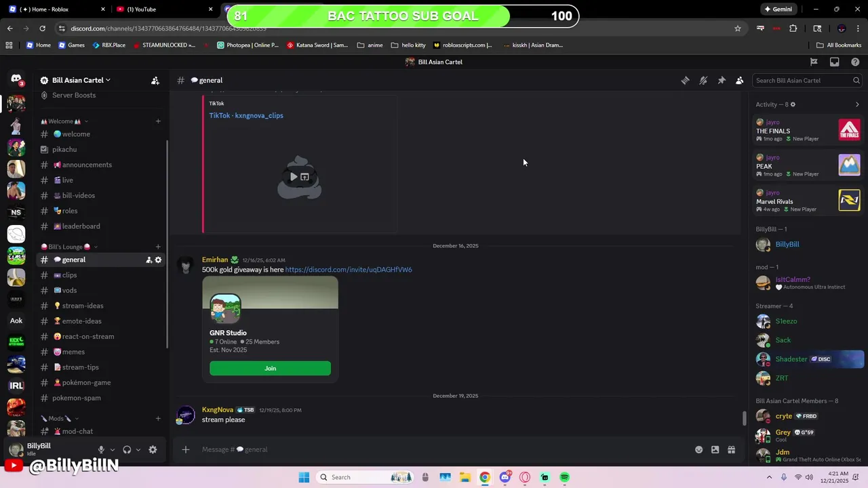Open Spotify from the Windows taskbar
Viewport: 868px width, 488px height.
click(564, 477)
